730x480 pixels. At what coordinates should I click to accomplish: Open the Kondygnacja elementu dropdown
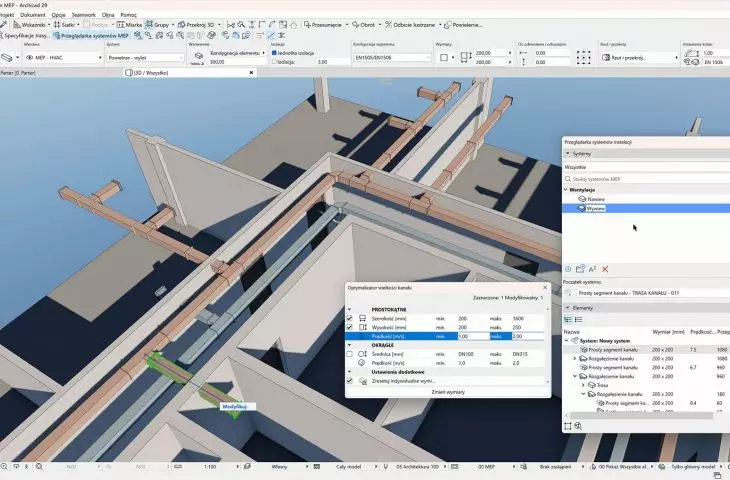(237, 53)
